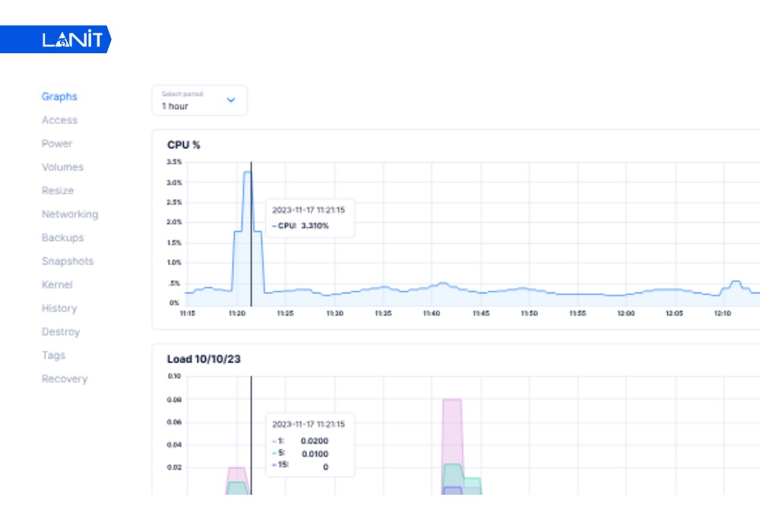Open the Networking settings

(70, 214)
